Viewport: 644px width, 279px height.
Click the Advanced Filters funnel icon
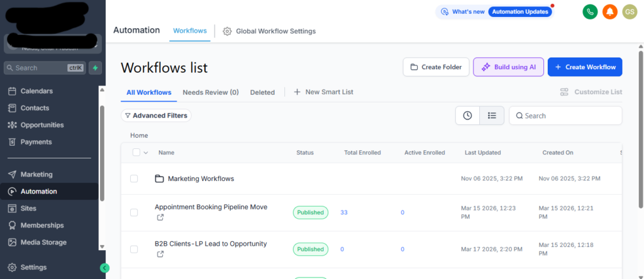tap(128, 116)
